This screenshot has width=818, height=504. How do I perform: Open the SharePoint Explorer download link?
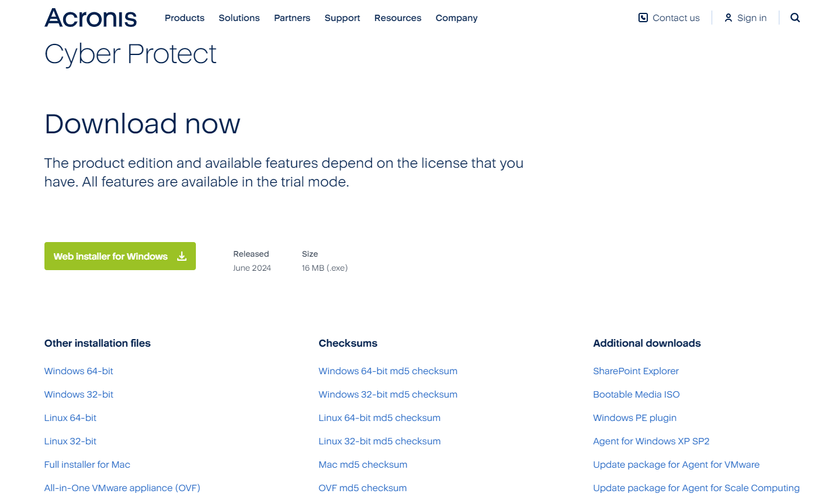pyautogui.click(x=636, y=371)
